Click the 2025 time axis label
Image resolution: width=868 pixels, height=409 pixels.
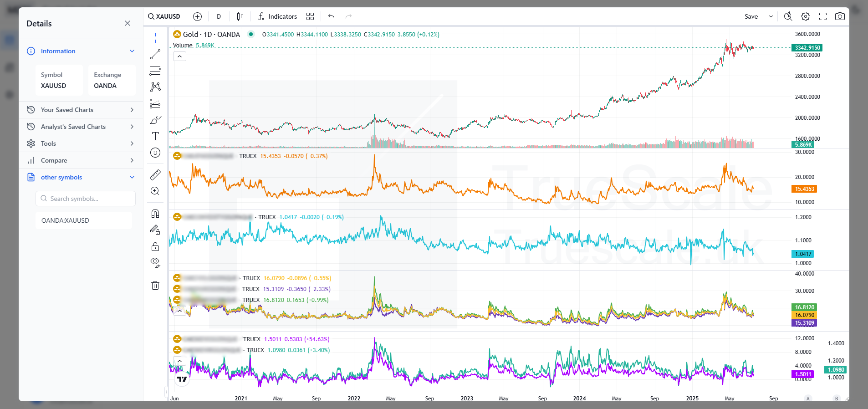pos(692,399)
